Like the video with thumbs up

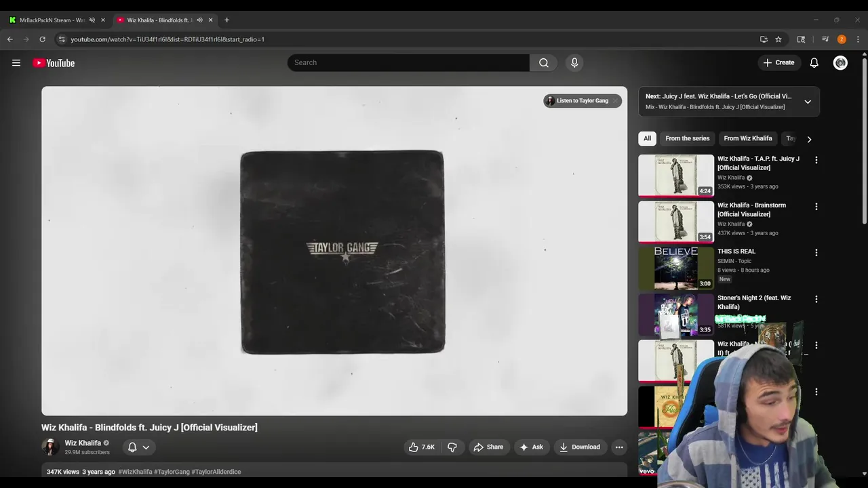tap(421, 447)
